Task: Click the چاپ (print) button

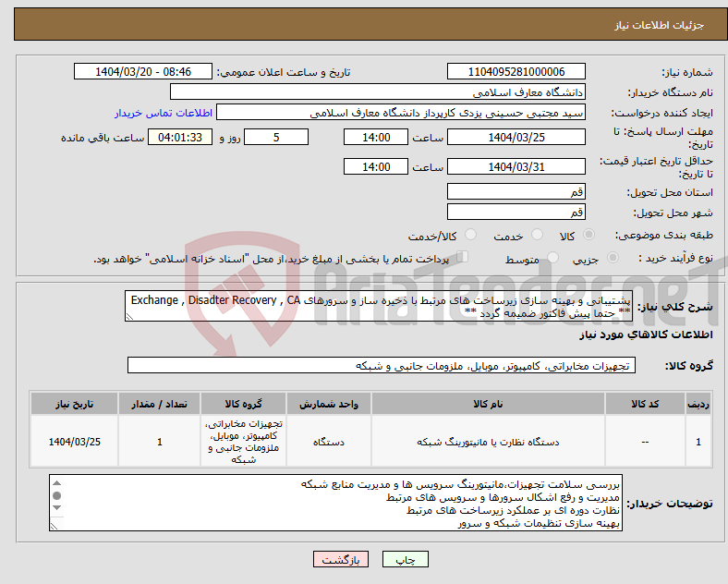Action: 405,560
